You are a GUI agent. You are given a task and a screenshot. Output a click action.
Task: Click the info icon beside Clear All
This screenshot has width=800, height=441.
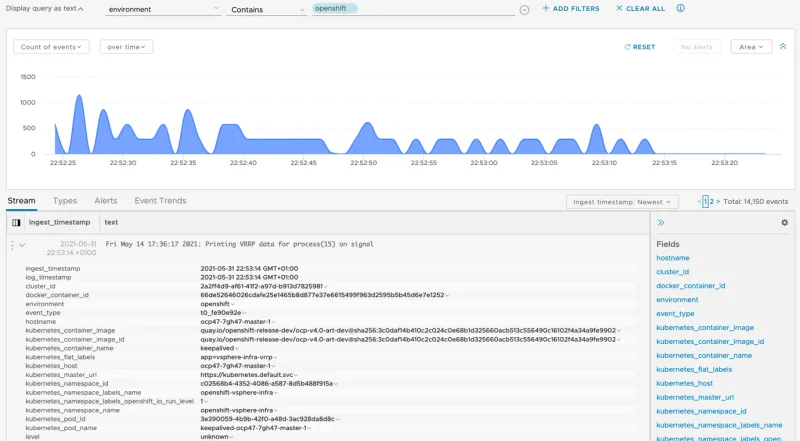pos(681,8)
